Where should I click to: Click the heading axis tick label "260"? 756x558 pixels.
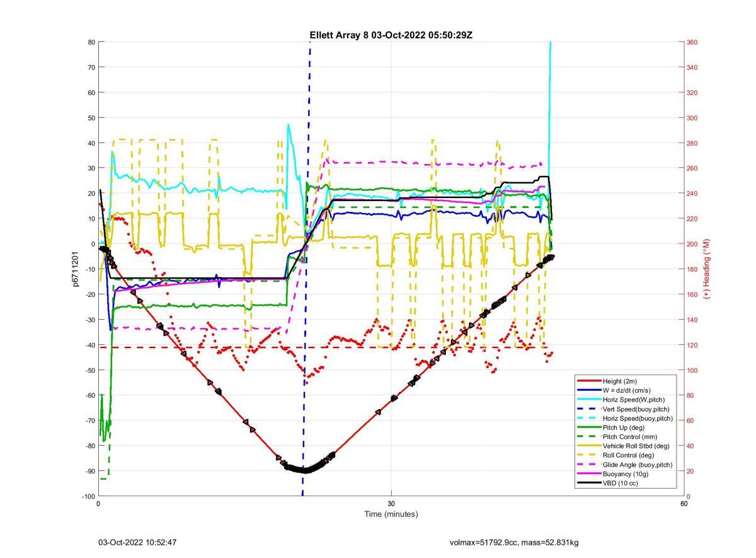pos(692,168)
